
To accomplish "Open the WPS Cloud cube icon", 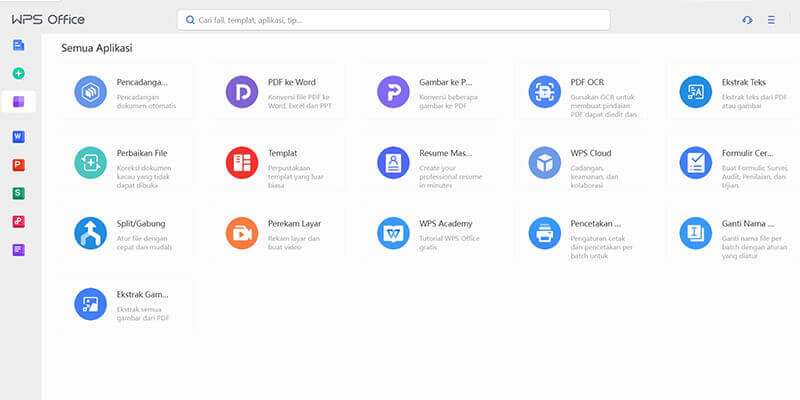I will tap(544, 163).
